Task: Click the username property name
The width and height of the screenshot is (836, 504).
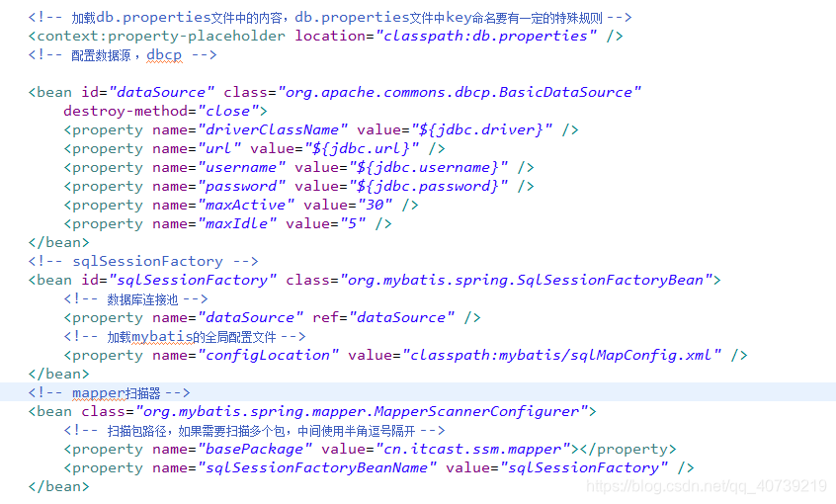Action: [241, 167]
